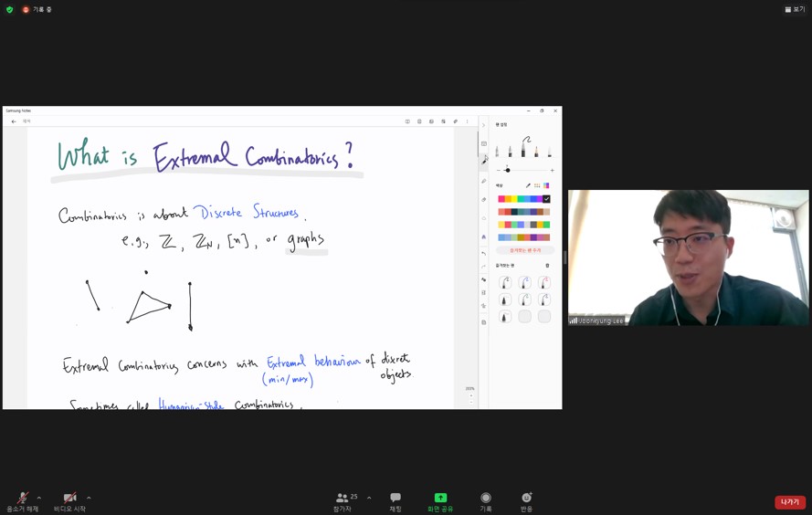The image size is (812, 515).
Task: Click the record button in Zoom
Action: tap(486, 500)
